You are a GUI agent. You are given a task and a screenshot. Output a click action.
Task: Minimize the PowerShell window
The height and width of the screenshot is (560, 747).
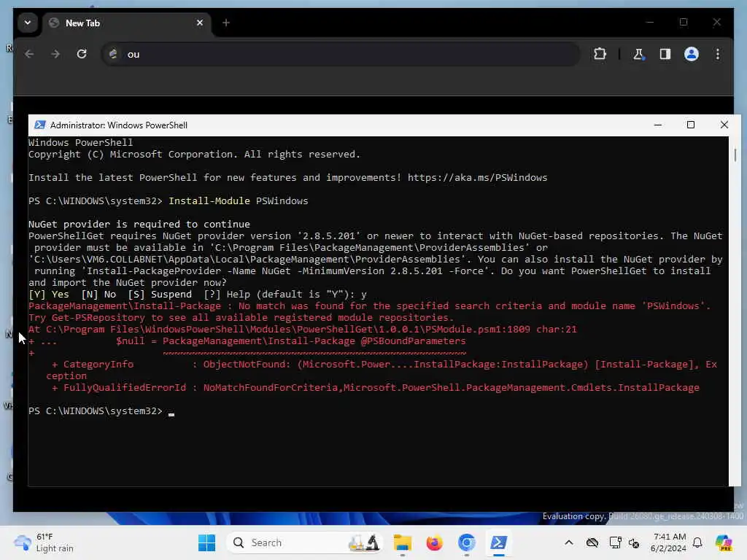pyautogui.click(x=658, y=125)
